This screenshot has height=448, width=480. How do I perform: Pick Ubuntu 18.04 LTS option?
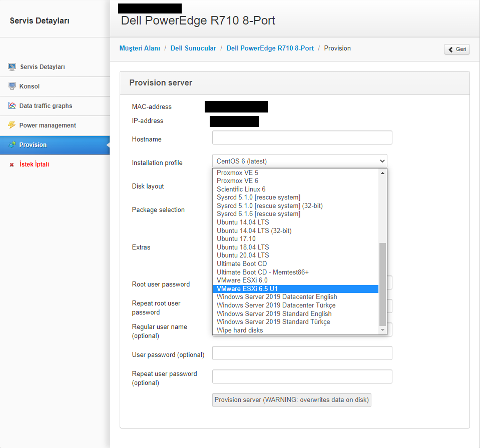tap(295, 247)
